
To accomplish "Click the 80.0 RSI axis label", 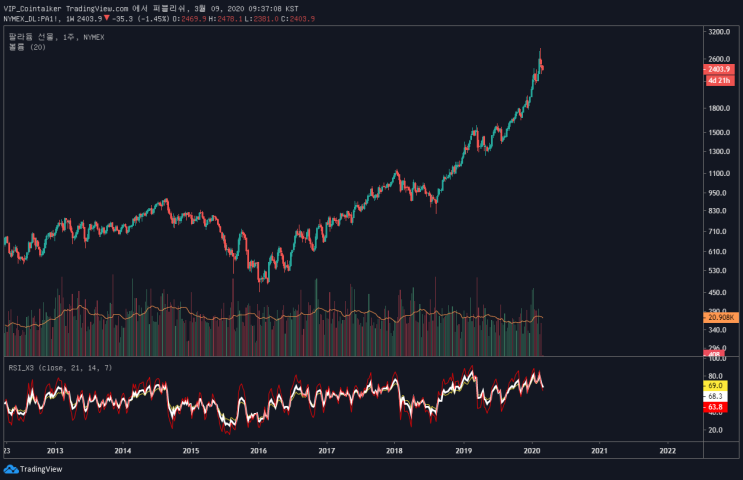I will click(716, 376).
